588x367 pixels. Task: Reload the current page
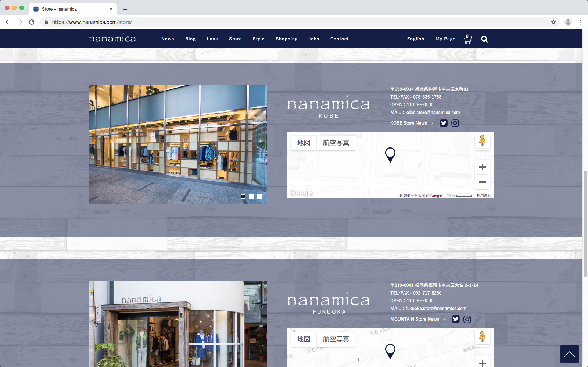32,22
